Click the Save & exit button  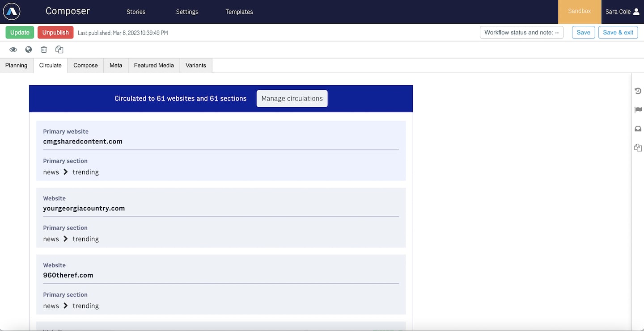(x=618, y=33)
